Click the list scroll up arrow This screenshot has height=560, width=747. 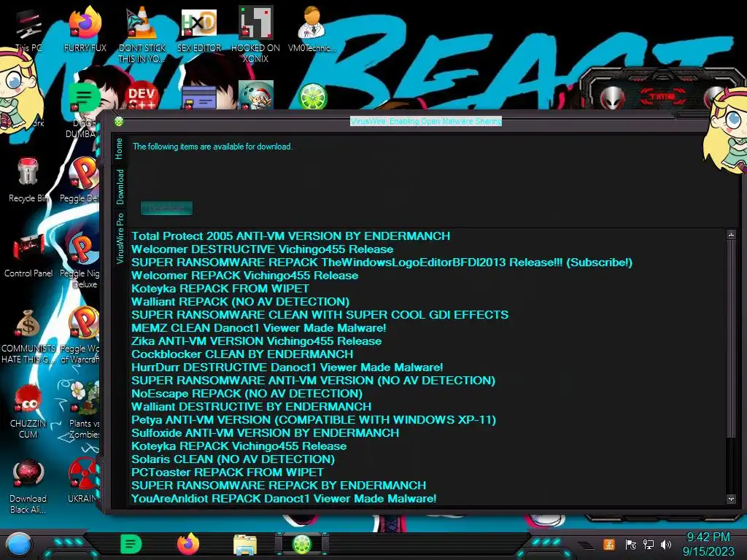tap(731, 235)
